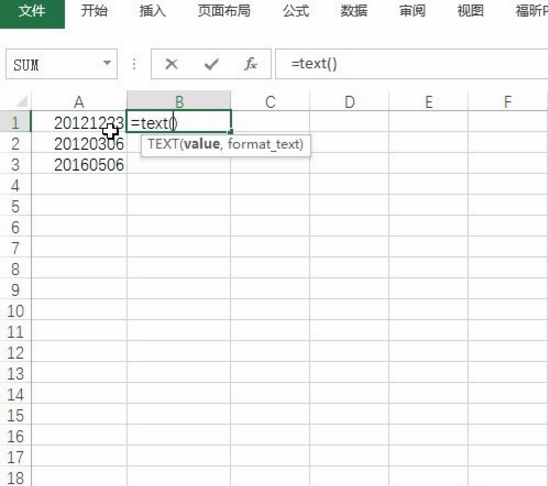Screen dimensions: 548x486
Task: Open the 视图 tab
Action: [x=470, y=11]
